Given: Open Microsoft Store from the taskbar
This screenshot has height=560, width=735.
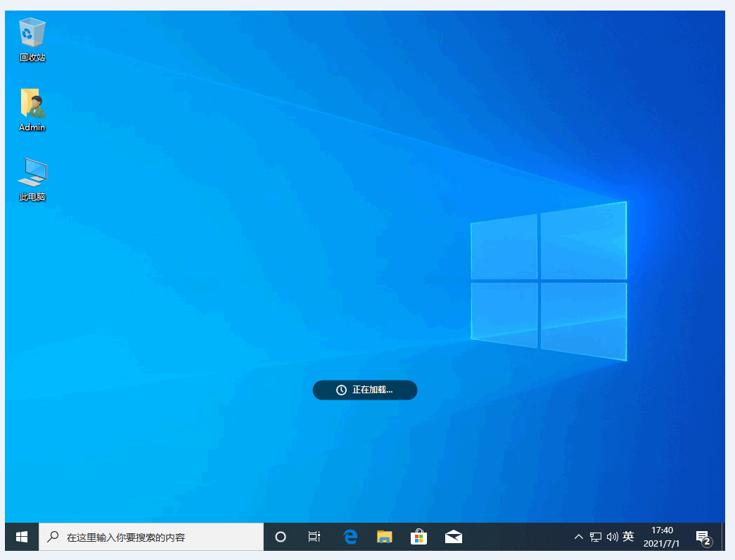Looking at the screenshot, I should click(418, 537).
